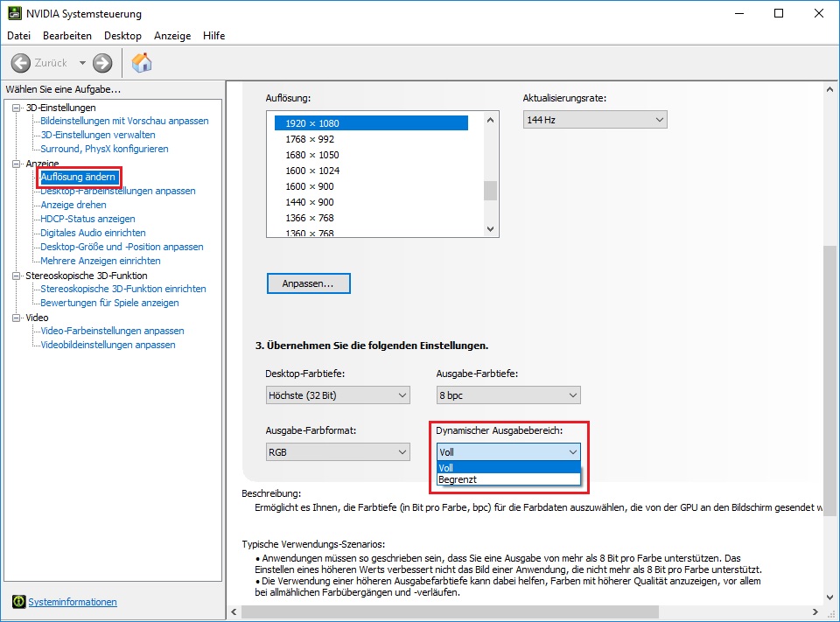Open Surround, PhysX konfigurieren
The height and width of the screenshot is (622, 840).
click(x=104, y=149)
